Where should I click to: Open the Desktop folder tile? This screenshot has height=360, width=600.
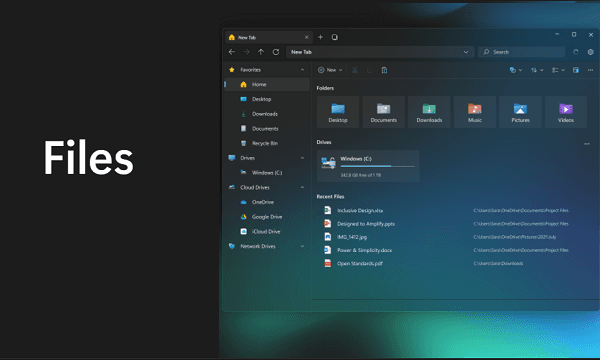338,112
